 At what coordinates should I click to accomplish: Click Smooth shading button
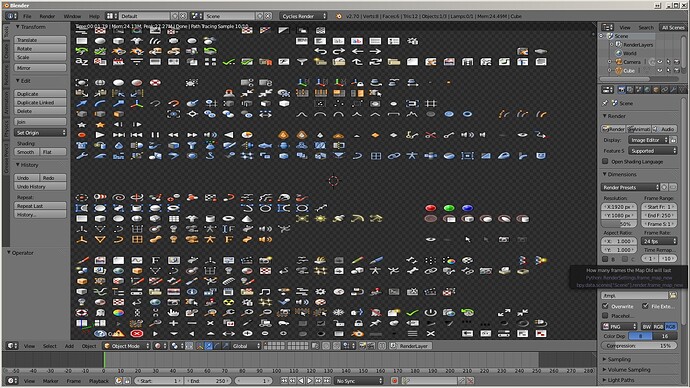[26, 152]
